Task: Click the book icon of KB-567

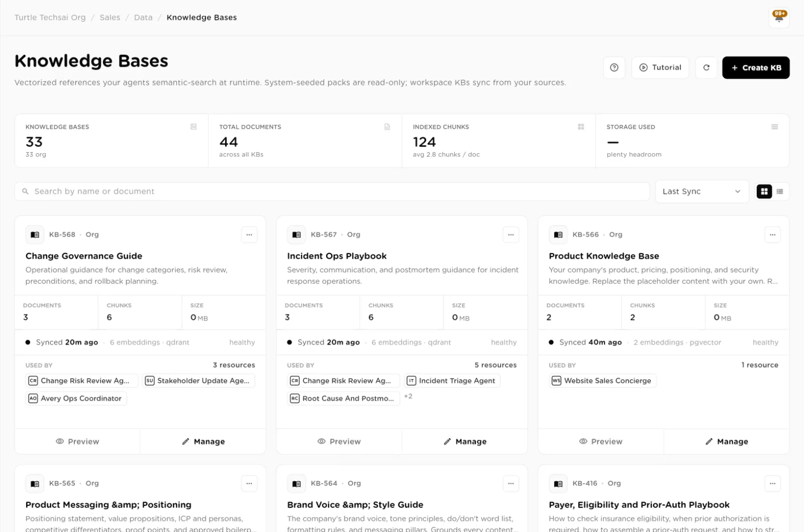Action: 296,235
